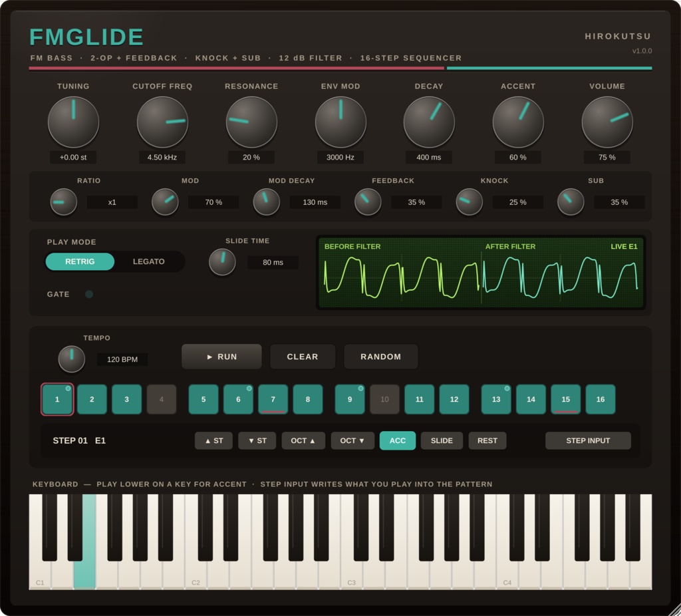Click the Volume knob
This screenshot has width=681, height=616.
(x=607, y=122)
